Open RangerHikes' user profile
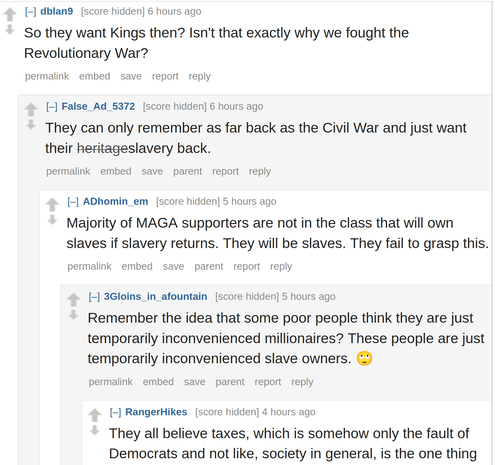Image resolution: width=495 pixels, height=465 pixels. click(156, 412)
